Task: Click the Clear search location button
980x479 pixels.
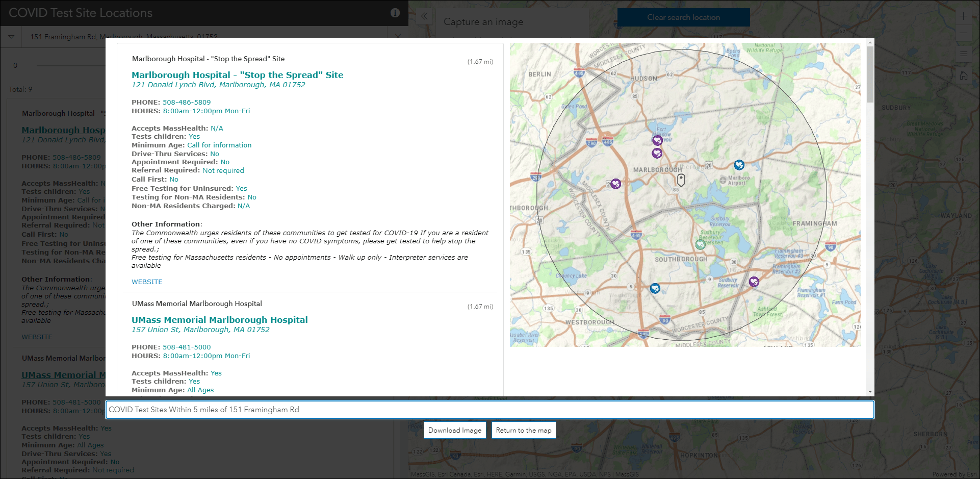Action: pos(683,17)
